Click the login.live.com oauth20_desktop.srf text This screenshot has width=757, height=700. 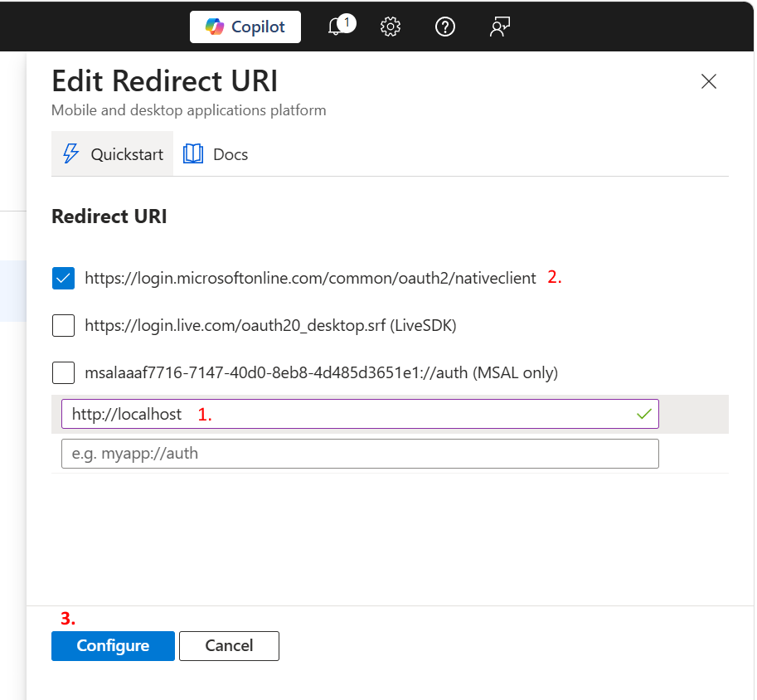coord(270,326)
